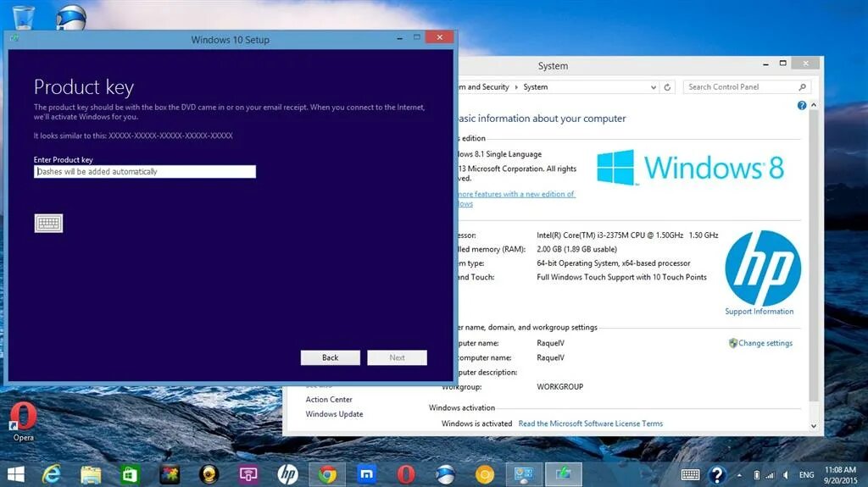Launch the Opera desktop shortcut

point(23,422)
